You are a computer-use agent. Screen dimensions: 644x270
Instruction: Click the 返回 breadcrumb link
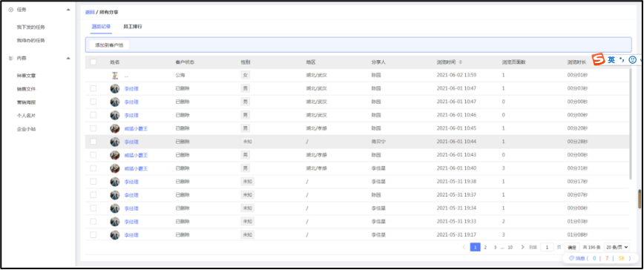click(90, 13)
